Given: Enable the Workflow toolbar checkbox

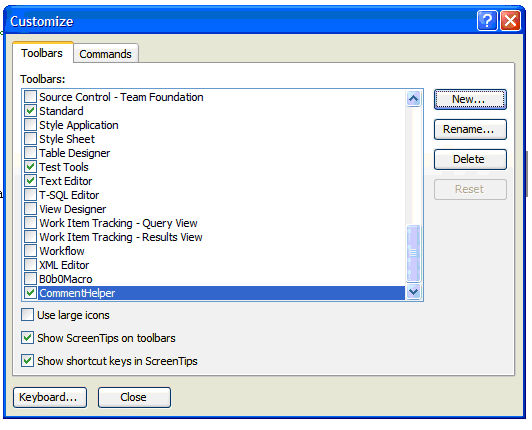Looking at the screenshot, I should (x=30, y=251).
